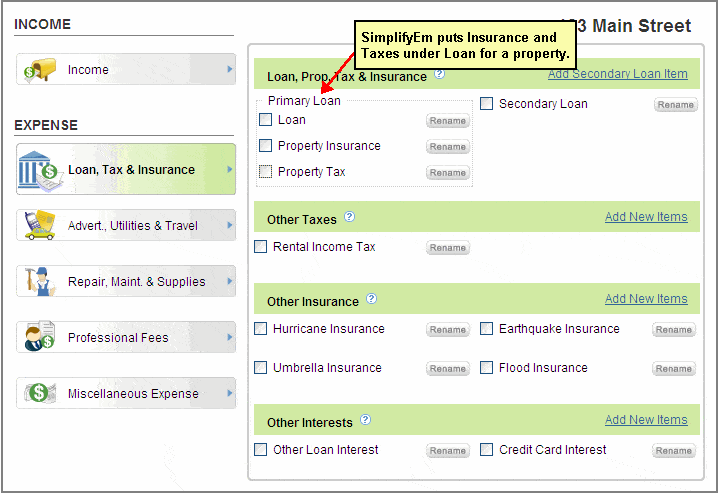The image size is (718, 493).
Task: Open help icon beside Loan, Prop. Tax & Insurance
Action: 440,75
